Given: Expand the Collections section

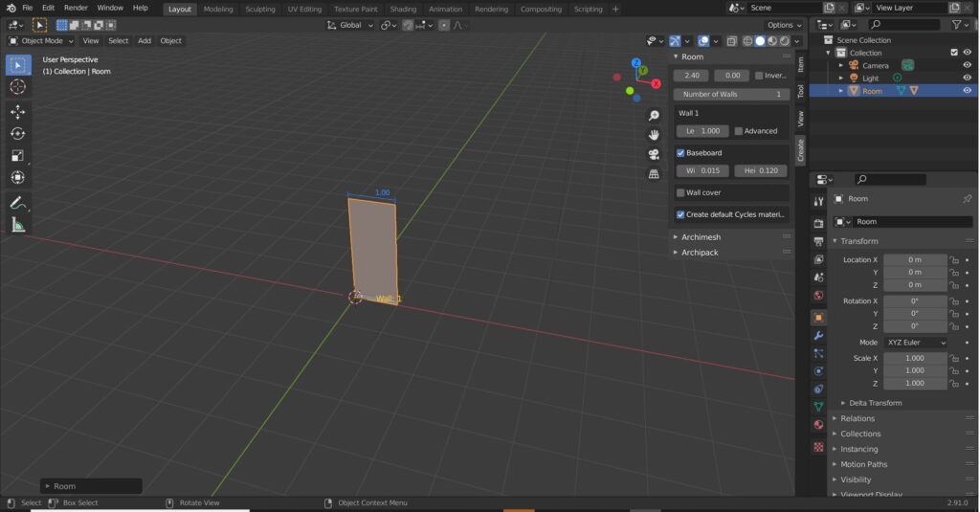Looking at the screenshot, I should [860, 434].
